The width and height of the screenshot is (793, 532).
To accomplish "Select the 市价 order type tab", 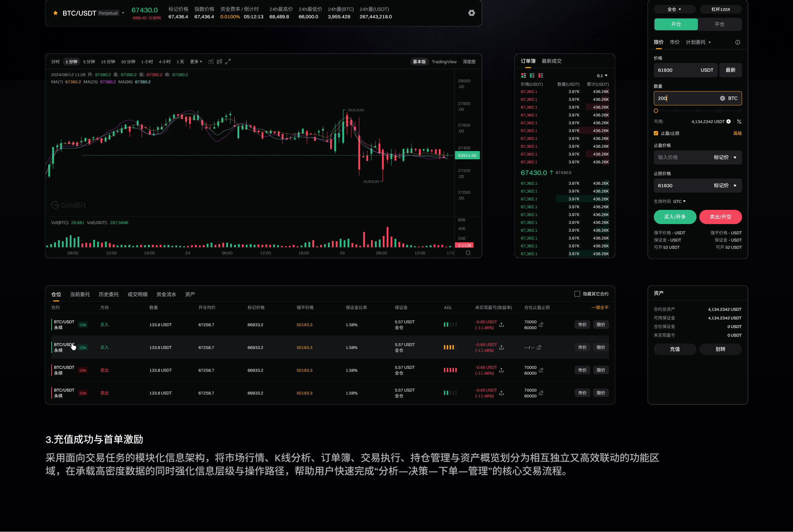I will click(x=675, y=42).
